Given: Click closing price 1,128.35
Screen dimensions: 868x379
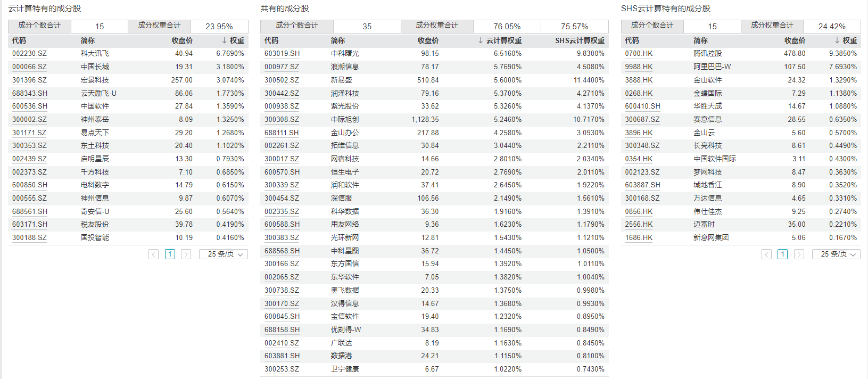Looking at the screenshot, I should pos(425,119).
